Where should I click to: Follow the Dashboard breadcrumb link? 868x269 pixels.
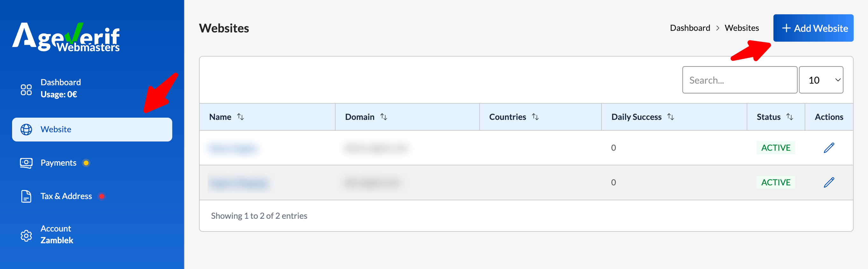pos(690,28)
